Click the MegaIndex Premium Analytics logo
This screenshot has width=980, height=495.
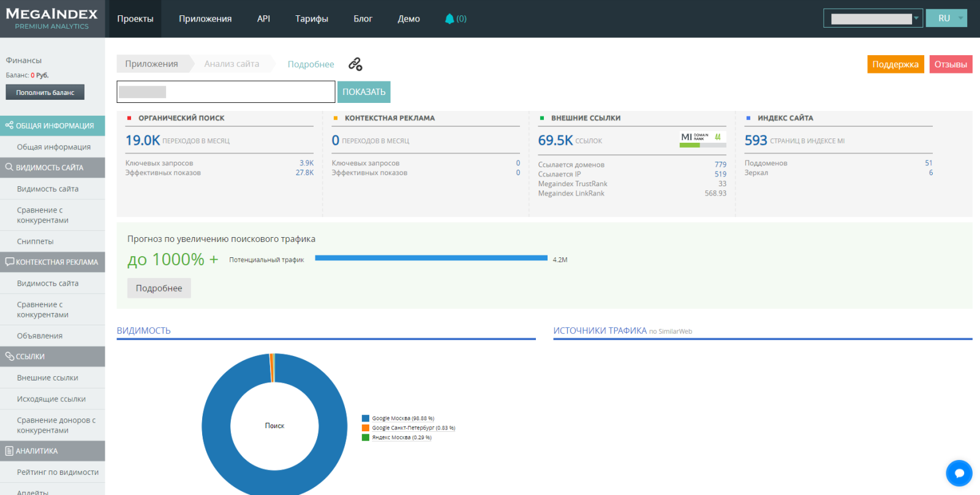52,18
